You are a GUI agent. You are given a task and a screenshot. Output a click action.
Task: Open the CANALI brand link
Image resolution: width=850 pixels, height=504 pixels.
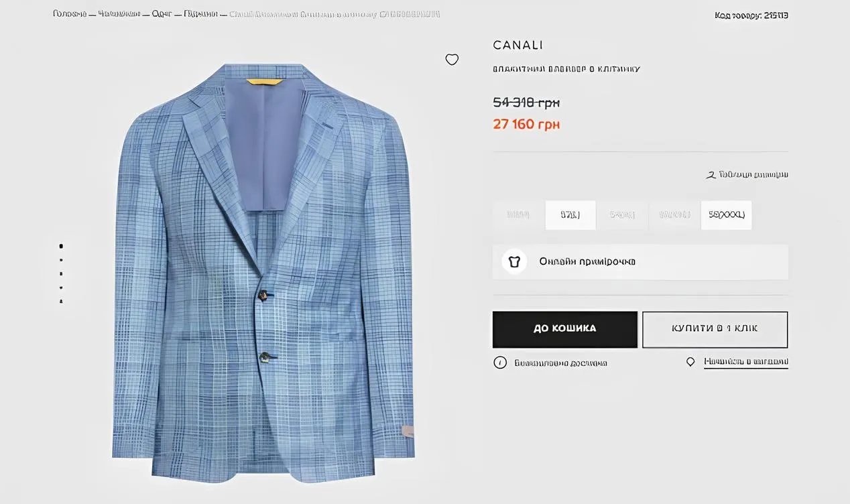pos(518,45)
